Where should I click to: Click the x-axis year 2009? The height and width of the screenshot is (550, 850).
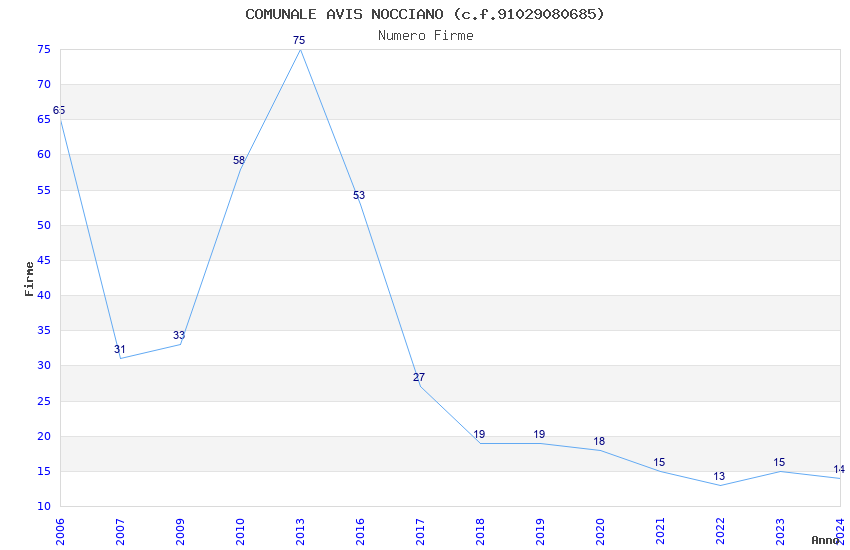[x=180, y=532]
